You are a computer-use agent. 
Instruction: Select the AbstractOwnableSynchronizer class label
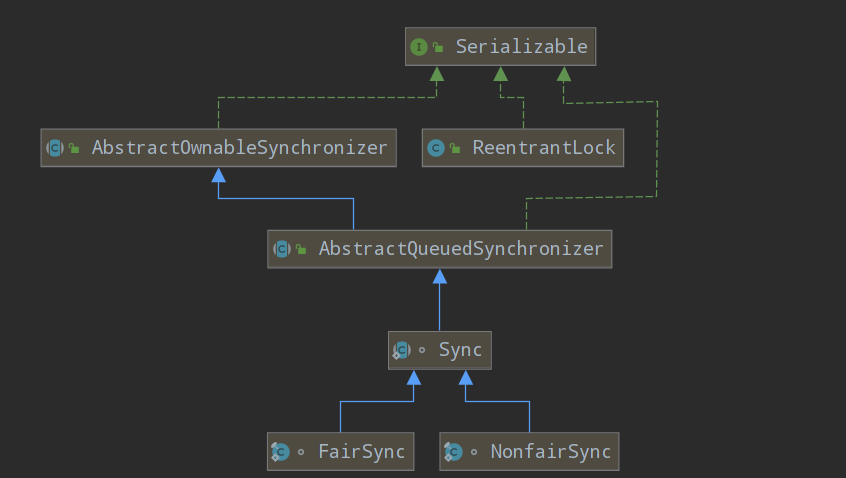(x=239, y=148)
